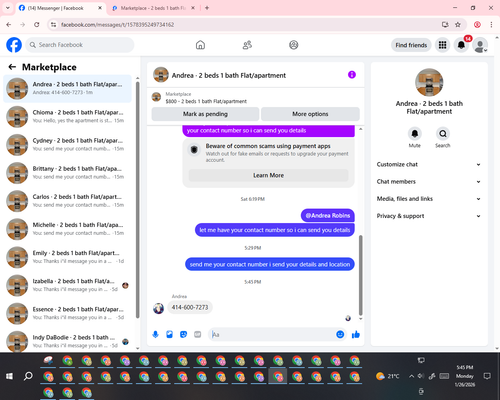500x400 pixels.
Task: Expand Media, files and links section
Action: tap(429, 199)
